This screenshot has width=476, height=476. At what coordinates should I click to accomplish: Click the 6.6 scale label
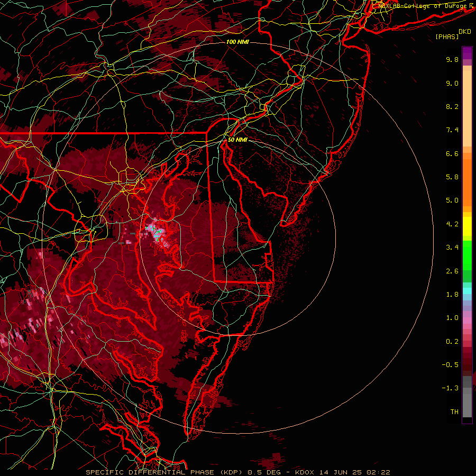coord(452,153)
